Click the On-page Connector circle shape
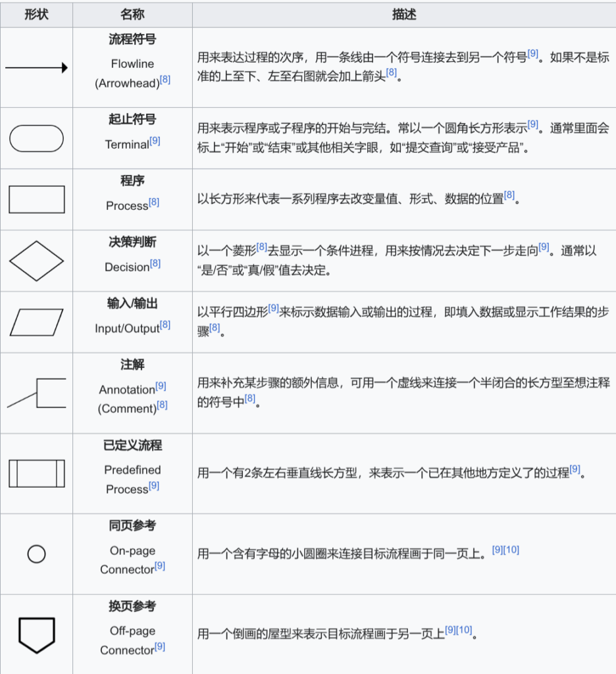Image resolution: width=616 pixels, height=674 pixels. [x=37, y=554]
